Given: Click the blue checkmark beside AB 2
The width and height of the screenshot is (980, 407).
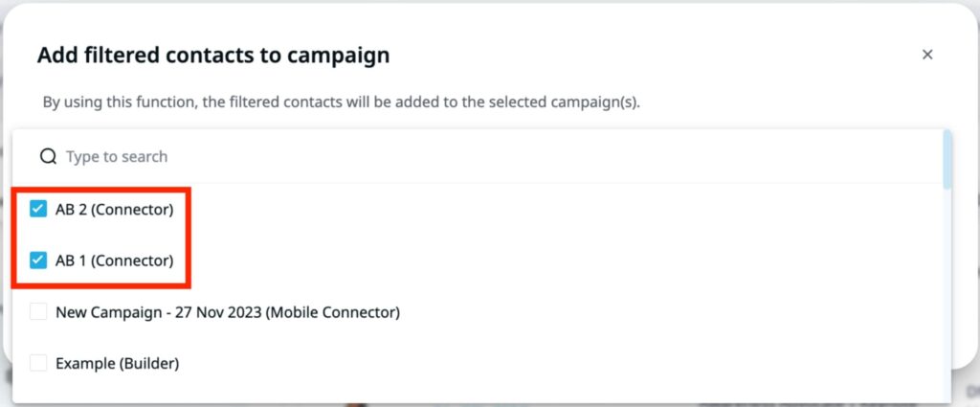Looking at the screenshot, I should [38, 210].
